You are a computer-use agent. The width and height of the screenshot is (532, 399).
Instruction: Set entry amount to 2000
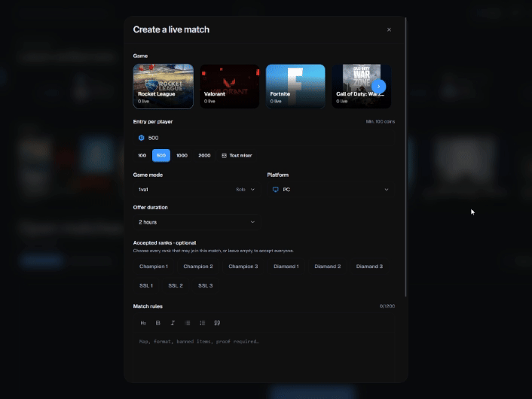(x=204, y=156)
